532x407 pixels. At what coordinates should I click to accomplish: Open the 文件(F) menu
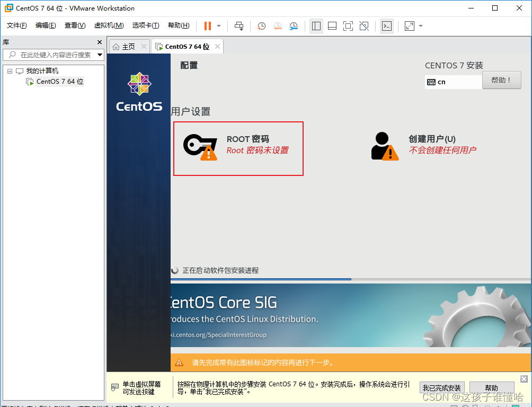click(x=16, y=25)
